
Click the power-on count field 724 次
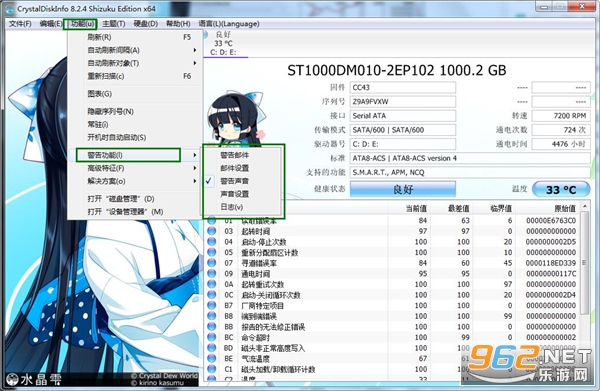click(561, 130)
